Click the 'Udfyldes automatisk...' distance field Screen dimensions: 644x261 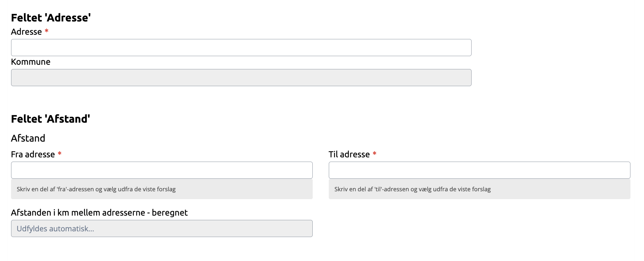point(162,228)
